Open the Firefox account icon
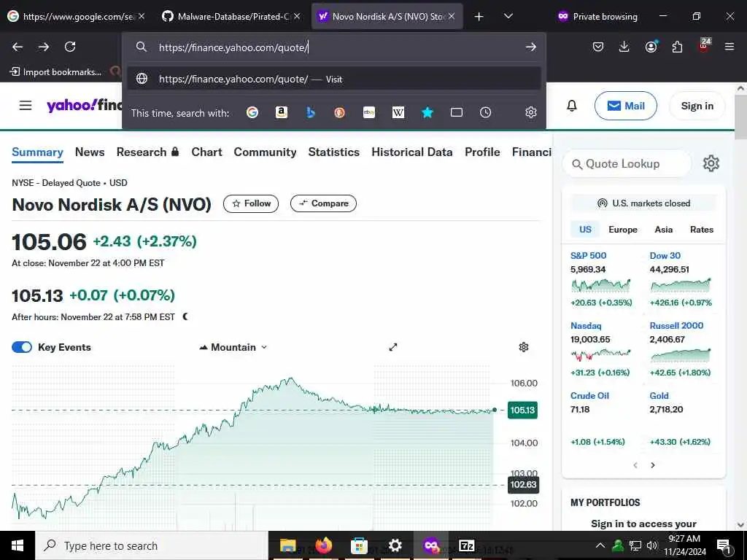The width and height of the screenshot is (747, 560). coord(651,46)
